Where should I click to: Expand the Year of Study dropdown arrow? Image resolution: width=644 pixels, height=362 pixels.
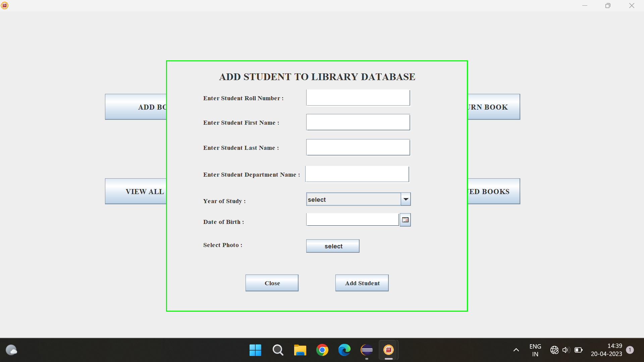pos(406,199)
